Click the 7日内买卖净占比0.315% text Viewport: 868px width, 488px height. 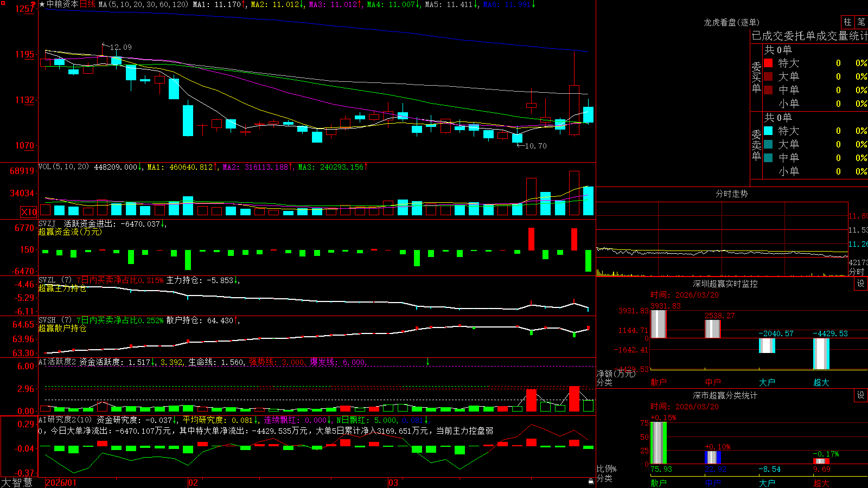[119, 280]
